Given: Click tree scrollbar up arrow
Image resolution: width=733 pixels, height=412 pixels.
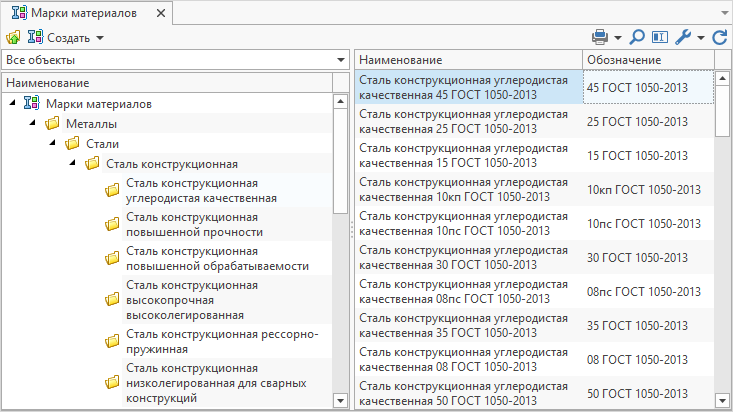Looking at the screenshot, I should 340,101.
